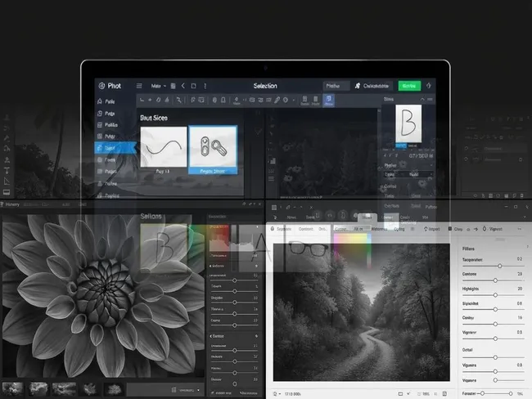Click the Seilons heading
This screenshot has height=399, width=532.
tap(151, 217)
